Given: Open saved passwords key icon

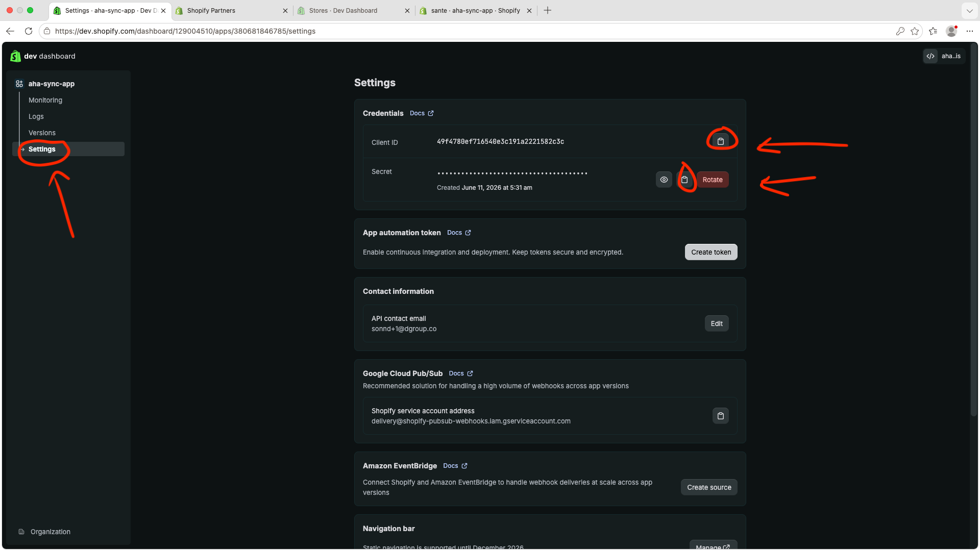Looking at the screenshot, I should [900, 31].
